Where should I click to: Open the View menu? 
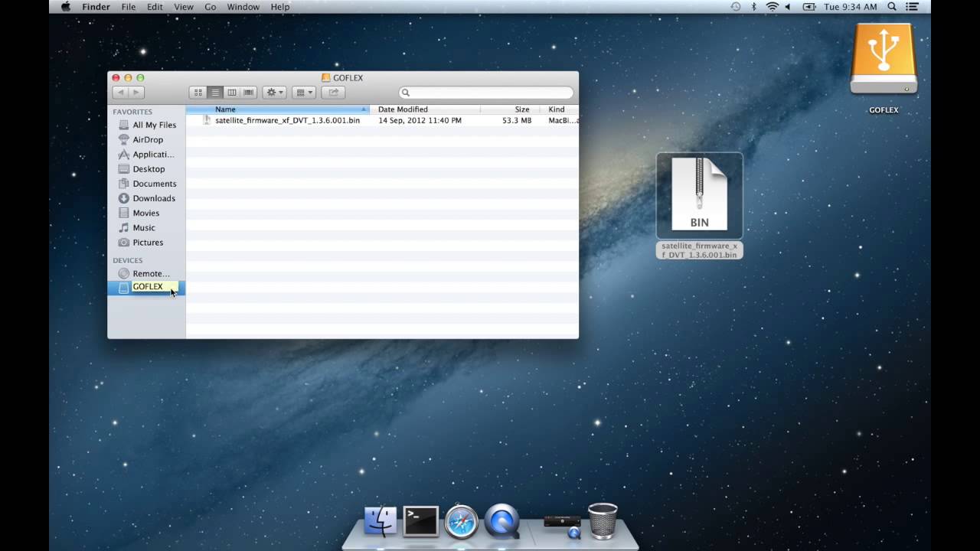tap(184, 7)
